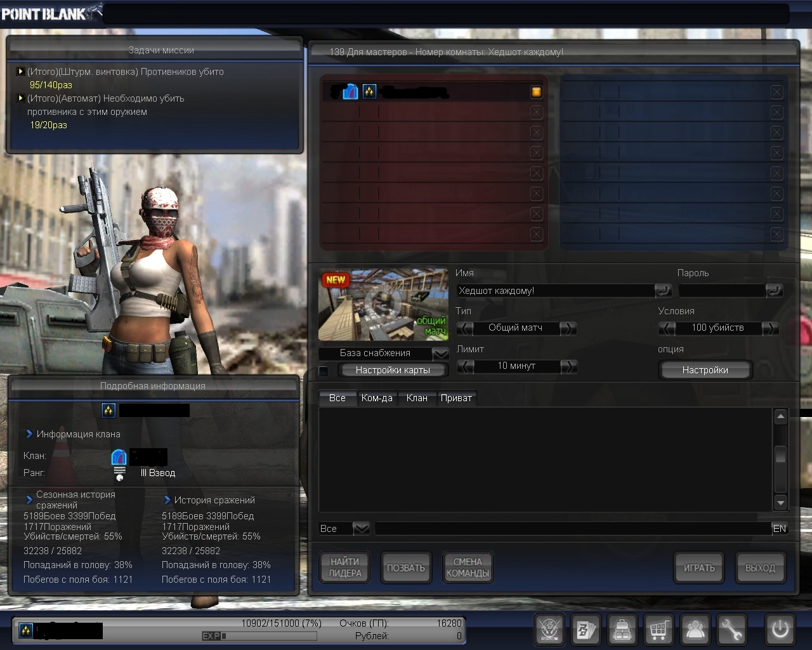Open the wrench settings icon
812x650 pixels.
click(731, 630)
